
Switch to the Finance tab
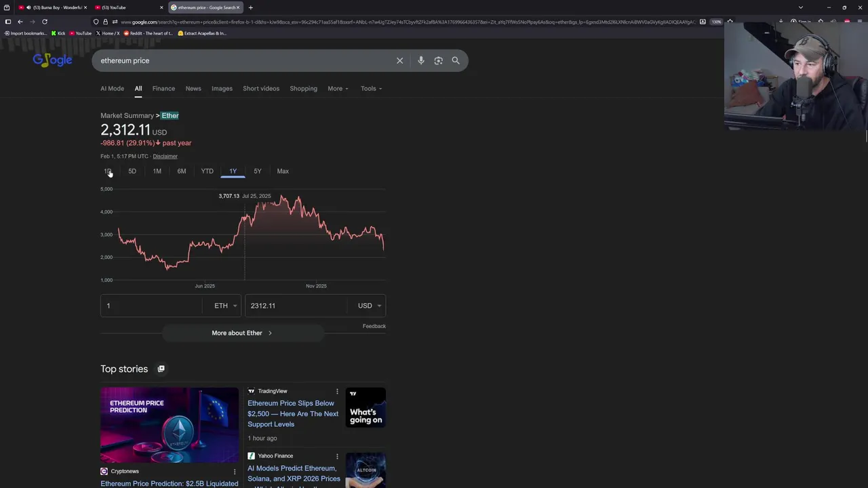pyautogui.click(x=163, y=88)
